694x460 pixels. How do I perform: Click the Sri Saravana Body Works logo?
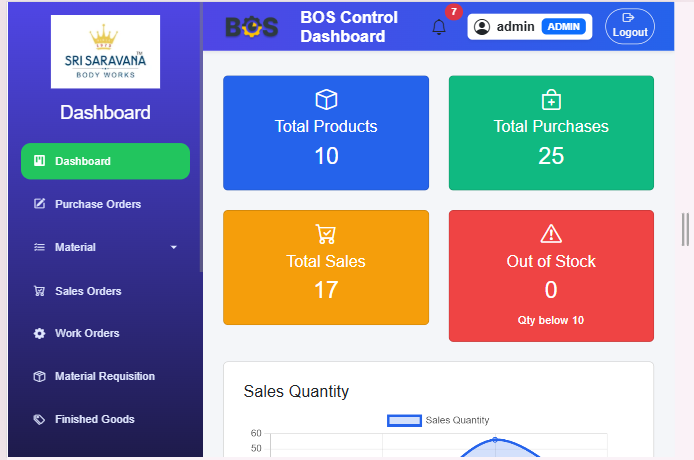click(105, 51)
